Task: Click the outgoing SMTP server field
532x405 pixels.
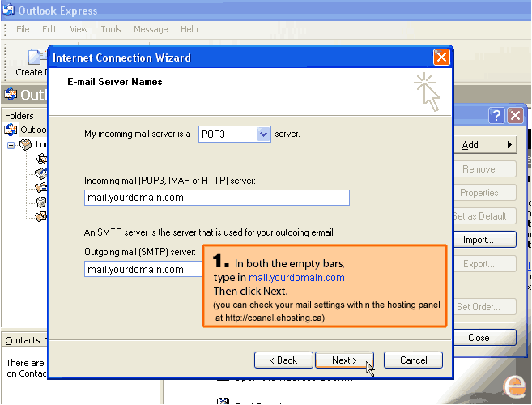Action: (x=143, y=269)
